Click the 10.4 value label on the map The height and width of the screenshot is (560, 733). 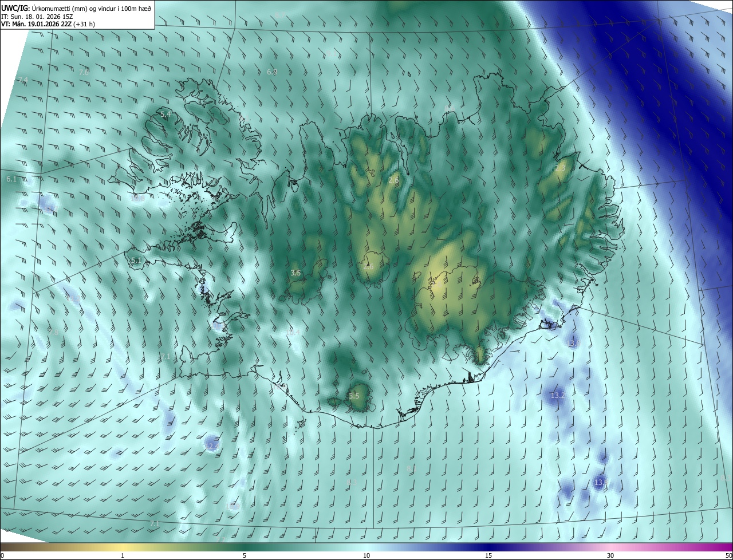coord(293,332)
